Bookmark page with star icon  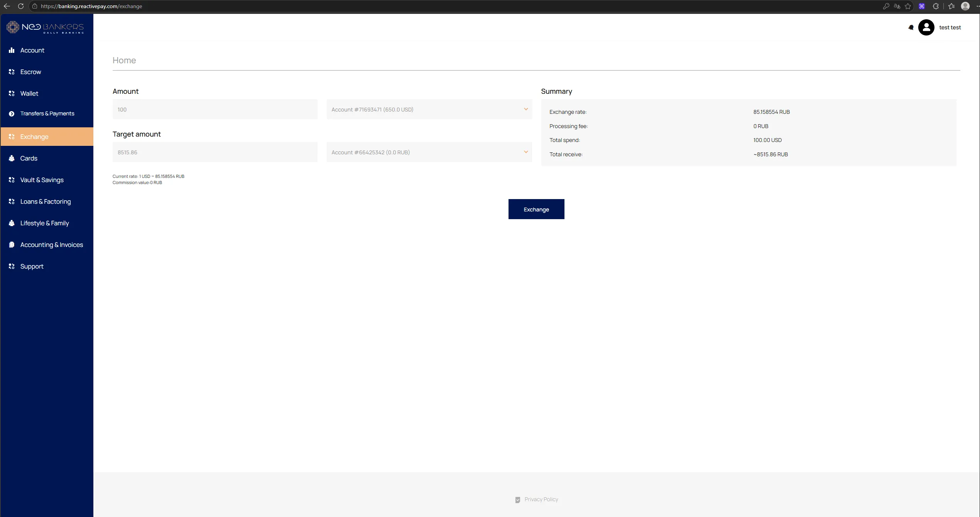click(x=908, y=6)
